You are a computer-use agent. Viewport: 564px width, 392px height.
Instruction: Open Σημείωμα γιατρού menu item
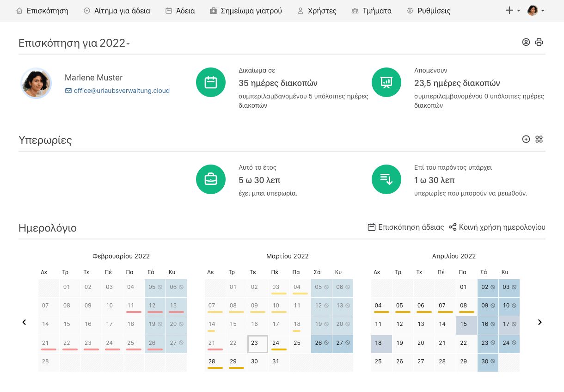(245, 11)
